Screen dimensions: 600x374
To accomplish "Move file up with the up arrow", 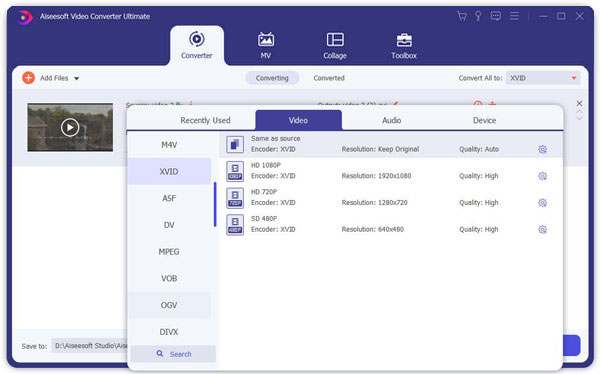I will [x=579, y=111].
